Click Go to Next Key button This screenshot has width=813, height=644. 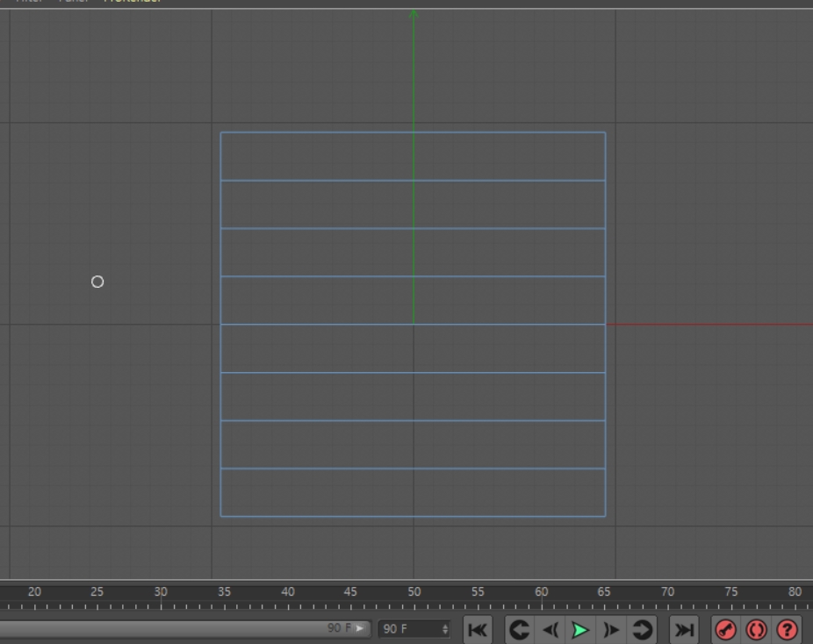642,630
